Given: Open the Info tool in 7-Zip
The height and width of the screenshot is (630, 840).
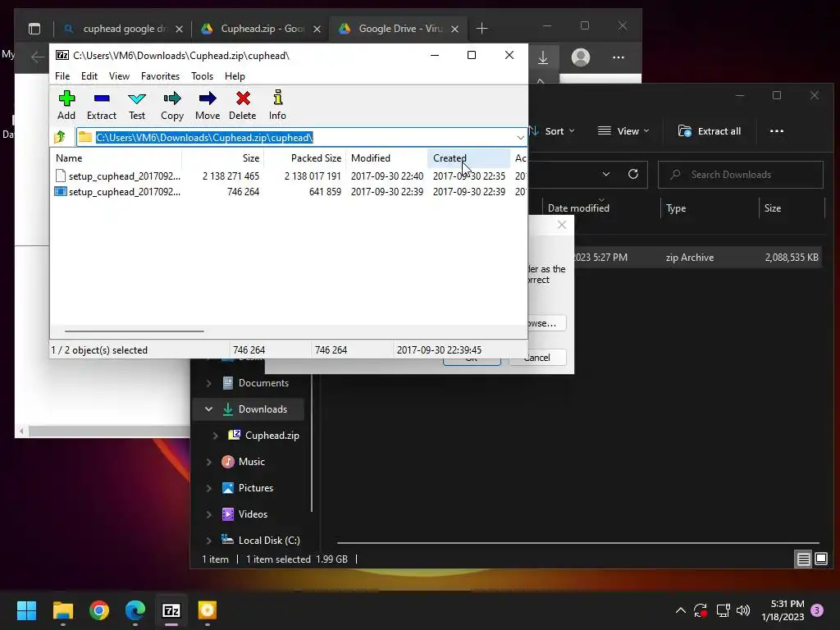Looking at the screenshot, I should pos(277,105).
